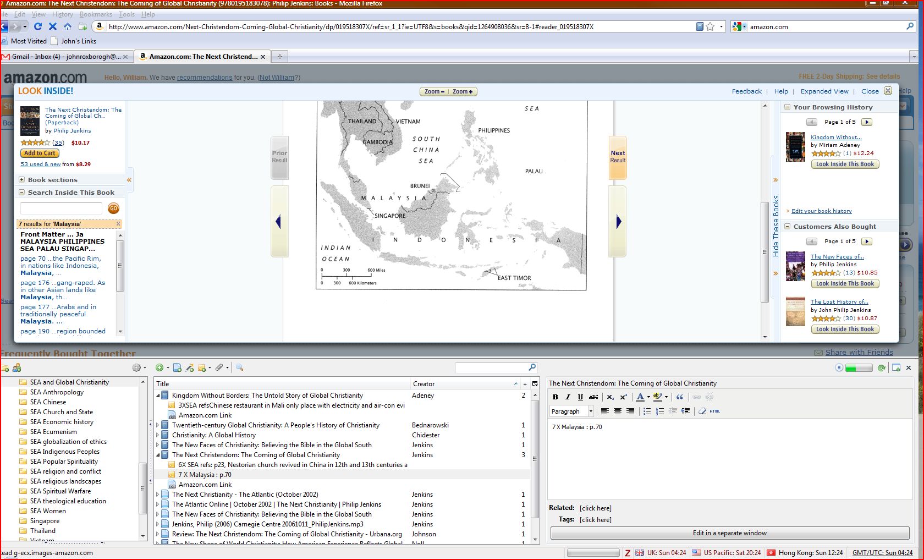
Task: Open Zotero advanced search magnifier icon
Action: point(239,367)
